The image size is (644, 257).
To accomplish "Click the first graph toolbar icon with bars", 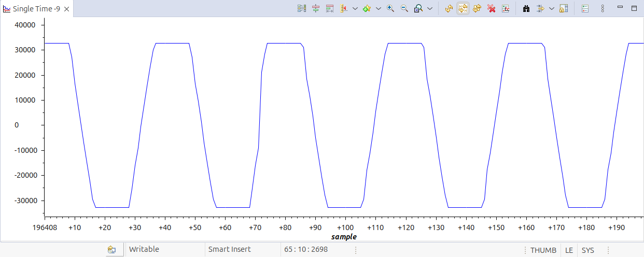I will tap(302, 9).
